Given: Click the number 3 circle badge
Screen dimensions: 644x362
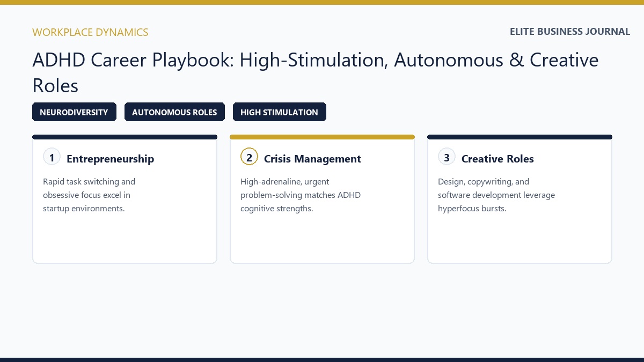Looking at the screenshot, I should pyautogui.click(x=447, y=157).
